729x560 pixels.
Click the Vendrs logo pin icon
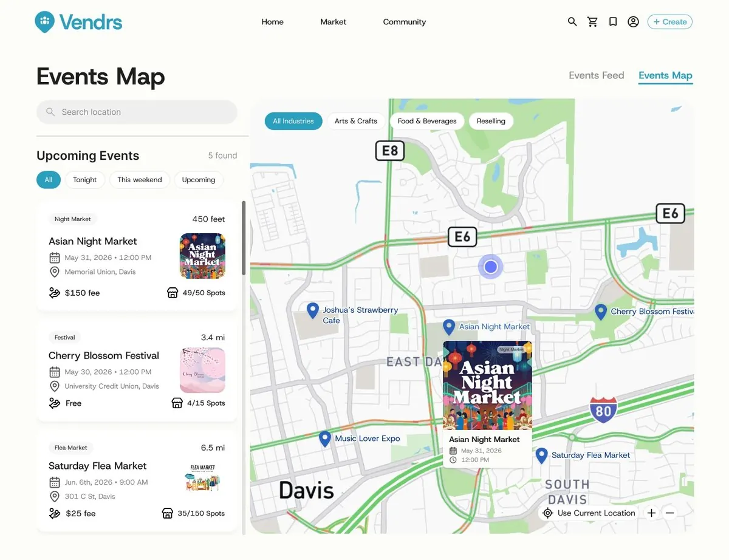[x=44, y=22]
